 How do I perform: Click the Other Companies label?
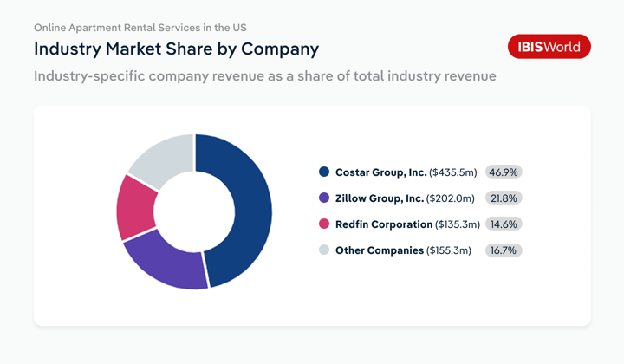coord(380,250)
